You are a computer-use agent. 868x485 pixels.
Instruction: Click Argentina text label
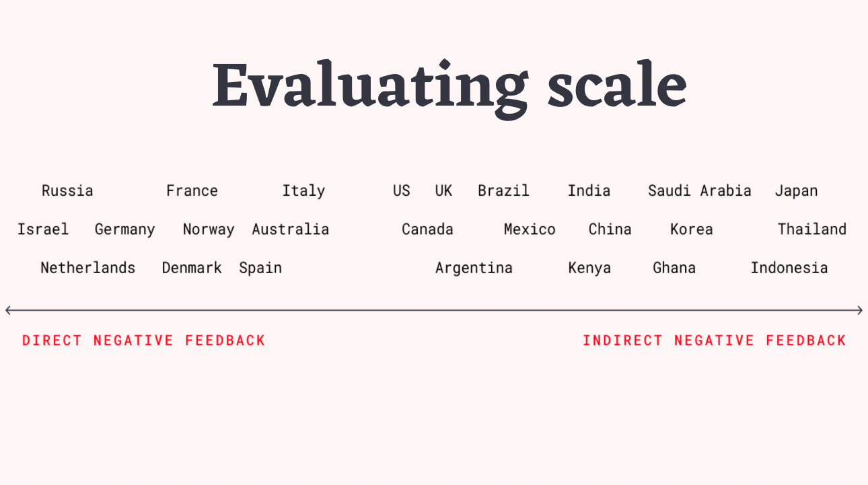tap(474, 268)
